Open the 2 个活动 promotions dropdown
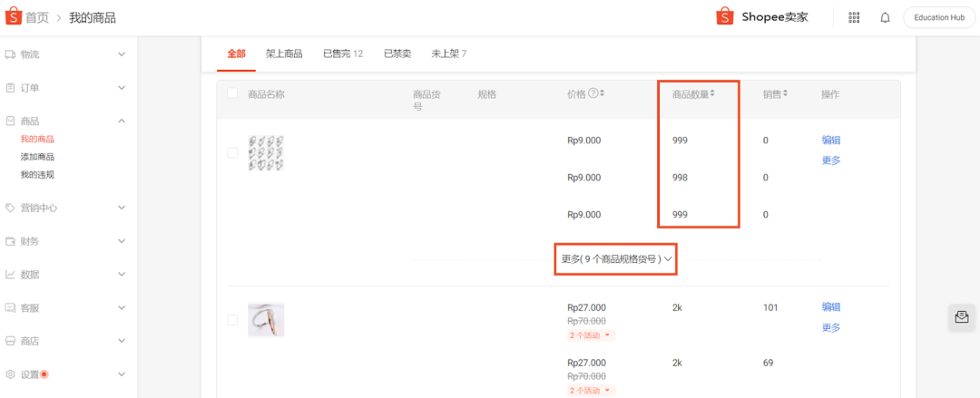The width and height of the screenshot is (980, 398). click(x=591, y=335)
